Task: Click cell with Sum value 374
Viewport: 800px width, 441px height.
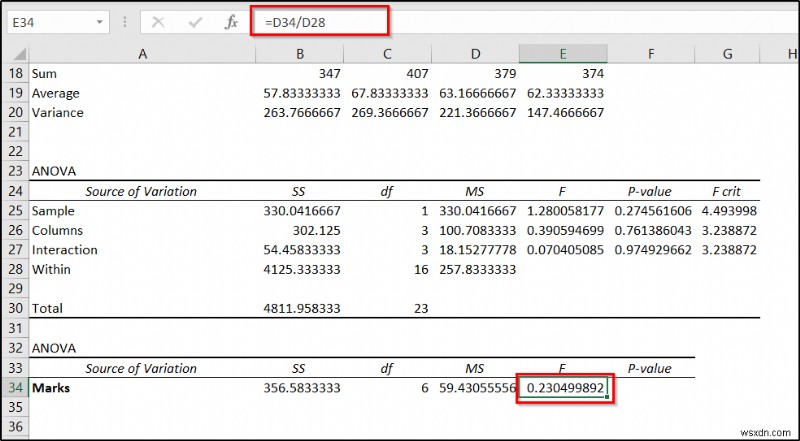Action: [593, 74]
